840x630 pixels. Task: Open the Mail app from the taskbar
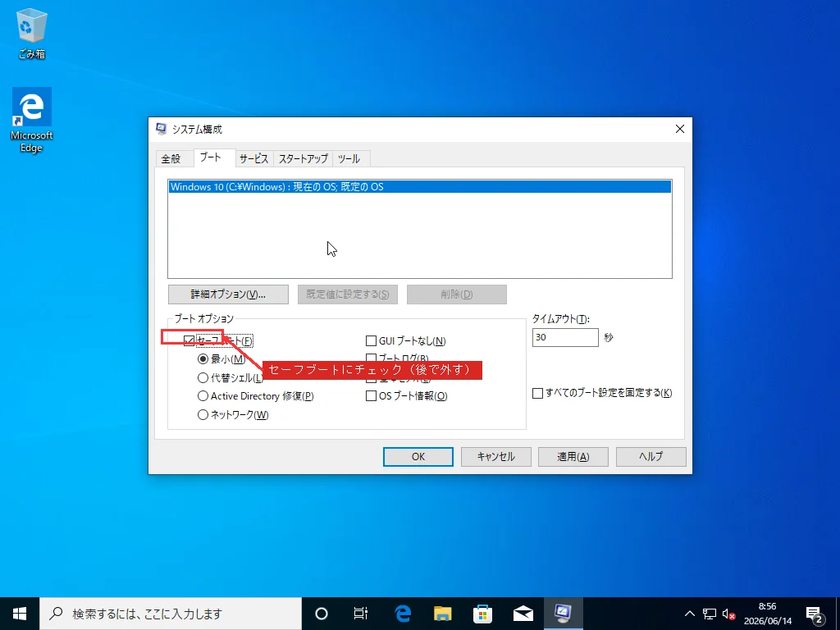pos(523,614)
